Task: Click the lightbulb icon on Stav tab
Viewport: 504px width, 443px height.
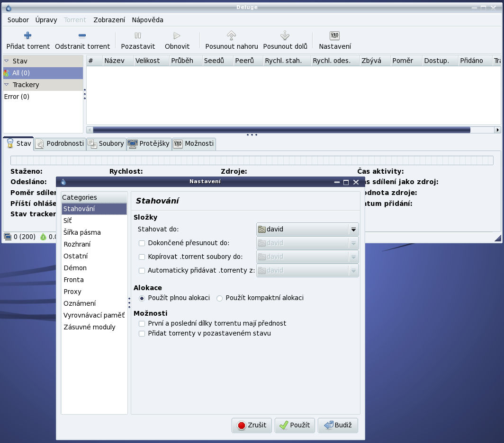Action: 10,143
